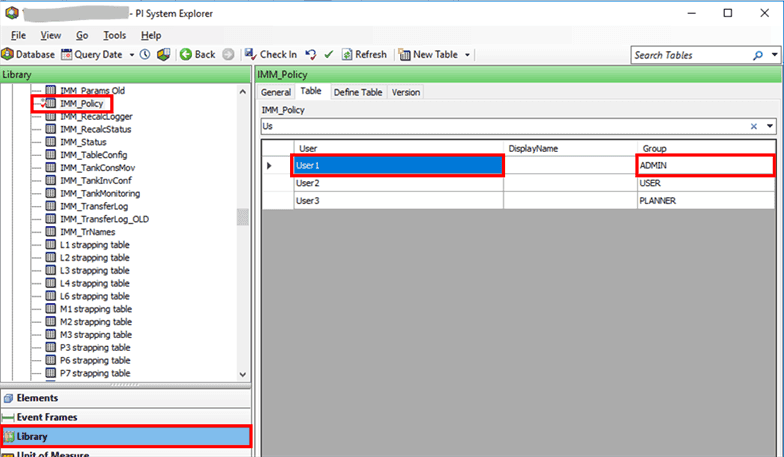Open the New Table dropdown arrow
The image size is (784, 457).
468,55
